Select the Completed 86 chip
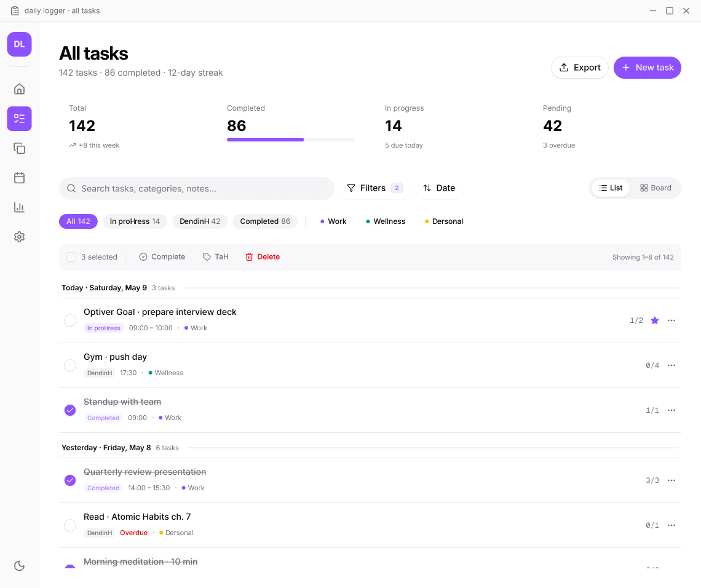This screenshot has height=588, width=701. [265, 221]
